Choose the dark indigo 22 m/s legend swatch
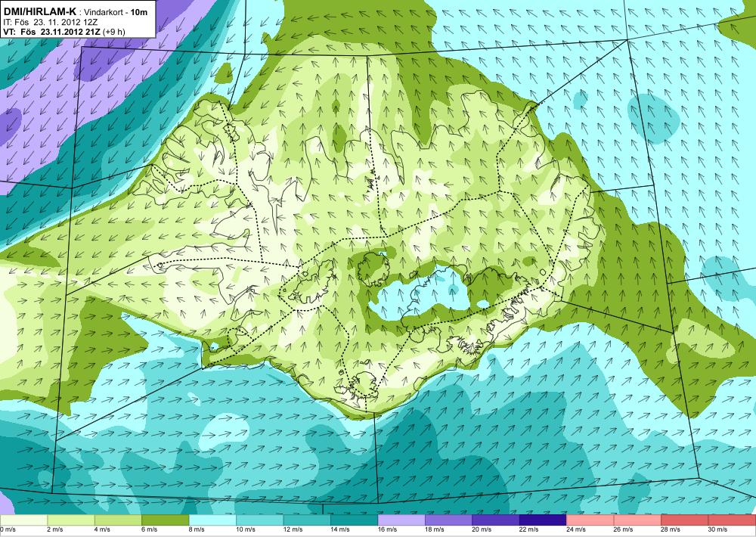 tap(544, 520)
